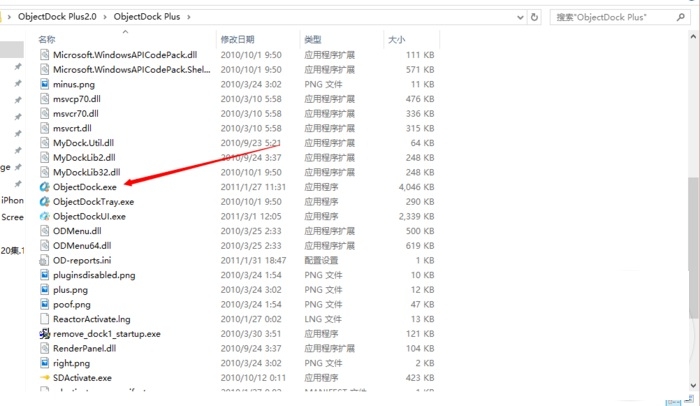Click the 2,339 KB size of ObjectDockUI.exe
Image resolution: width=700 pixels, height=406 pixels.
click(417, 217)
